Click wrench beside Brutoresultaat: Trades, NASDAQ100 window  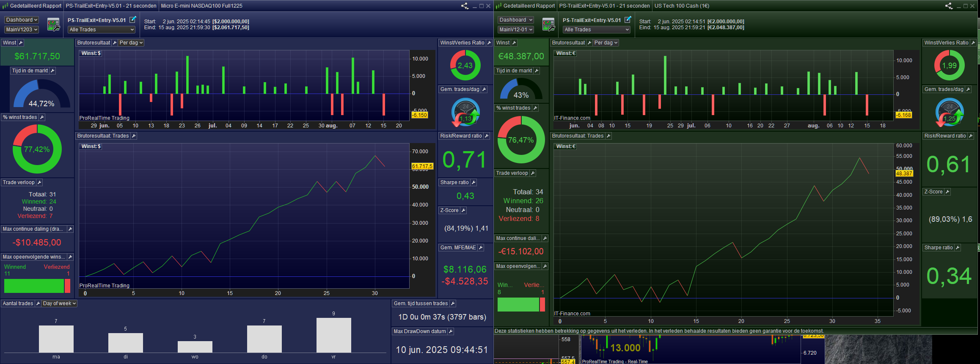click(134, 136)
